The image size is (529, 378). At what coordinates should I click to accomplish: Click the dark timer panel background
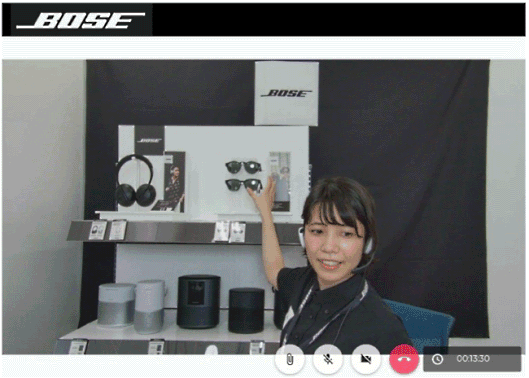coord(472,359)
